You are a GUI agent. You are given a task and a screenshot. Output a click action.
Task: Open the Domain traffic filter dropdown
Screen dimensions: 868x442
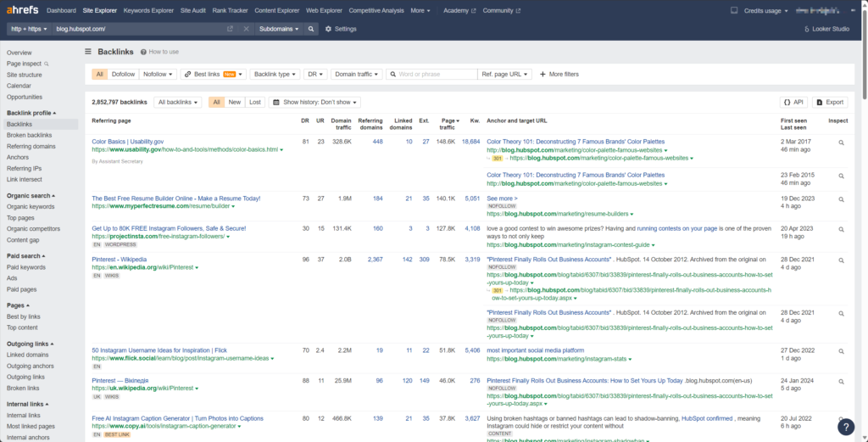click(357, 74)
